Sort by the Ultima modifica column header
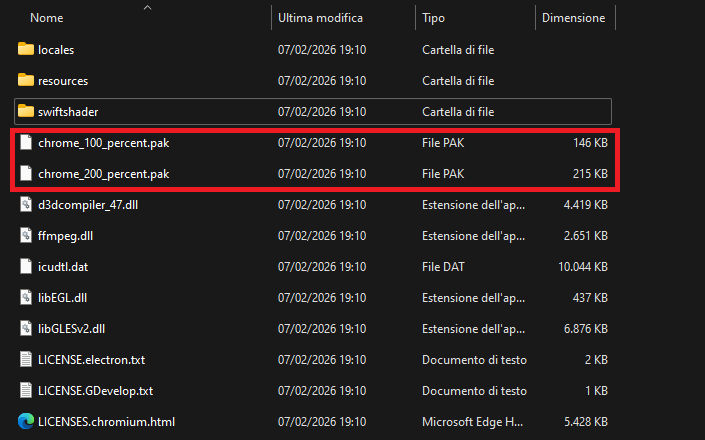Viewport: 705px width, 440px height. 320,18
